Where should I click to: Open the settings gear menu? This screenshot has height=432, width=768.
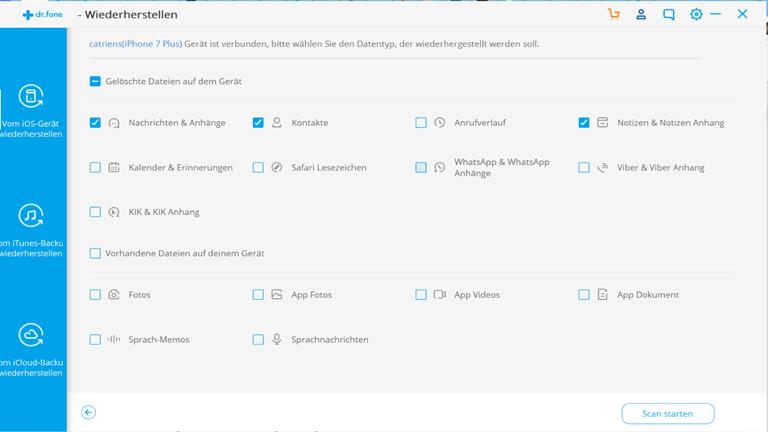tap(697, 15)
